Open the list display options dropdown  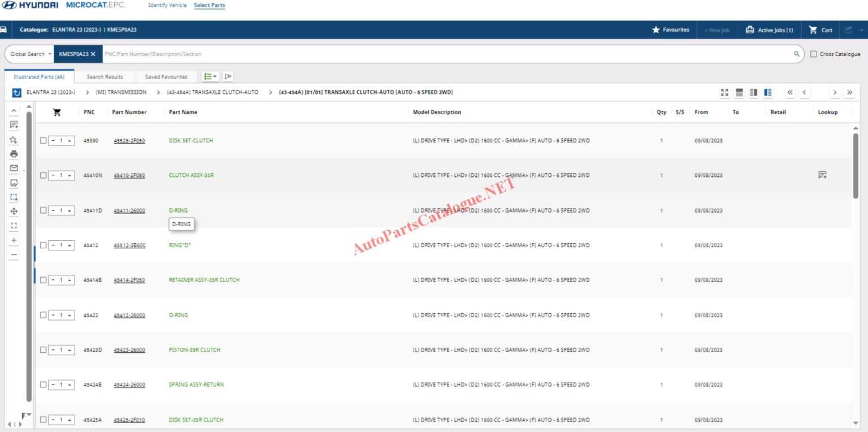coord(209,76)
